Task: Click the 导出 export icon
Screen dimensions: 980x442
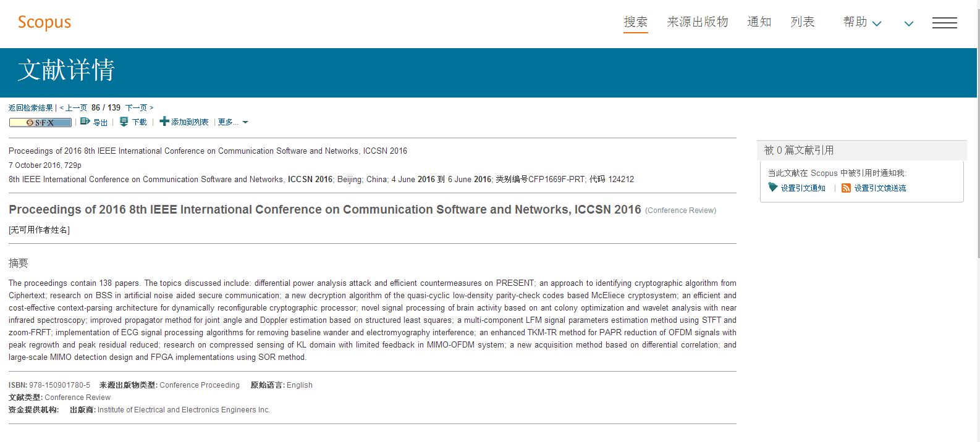Action: 85,122
